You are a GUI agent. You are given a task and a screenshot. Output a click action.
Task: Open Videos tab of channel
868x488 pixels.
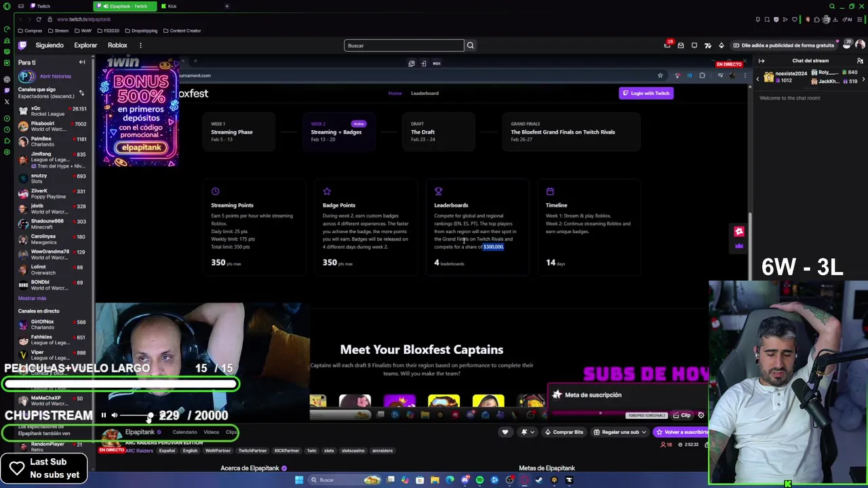coord(211,432)
